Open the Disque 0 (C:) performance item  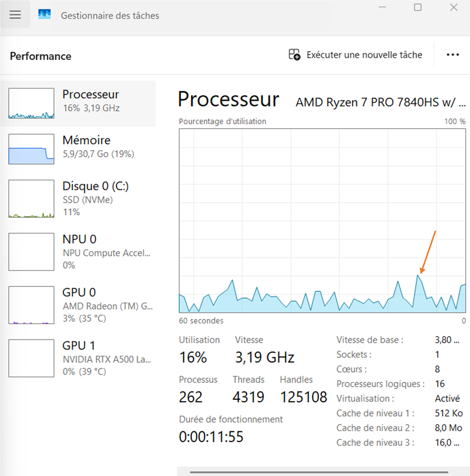point(96,186)
